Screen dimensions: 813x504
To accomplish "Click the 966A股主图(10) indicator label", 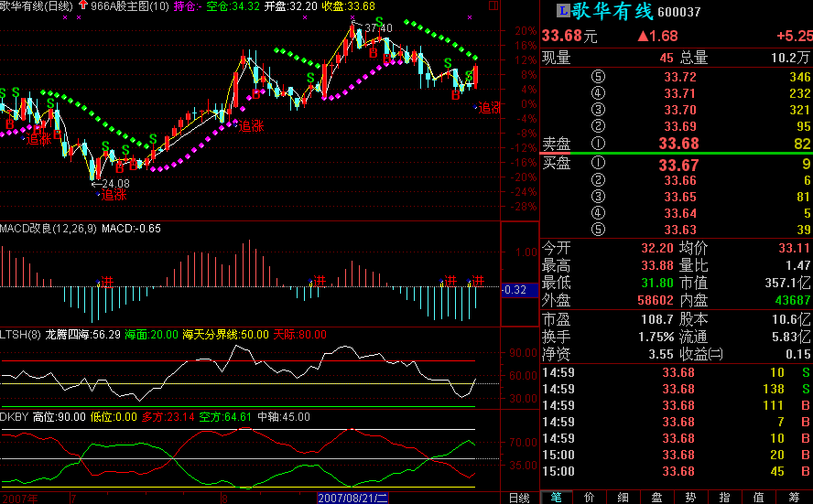I will 130,6.
